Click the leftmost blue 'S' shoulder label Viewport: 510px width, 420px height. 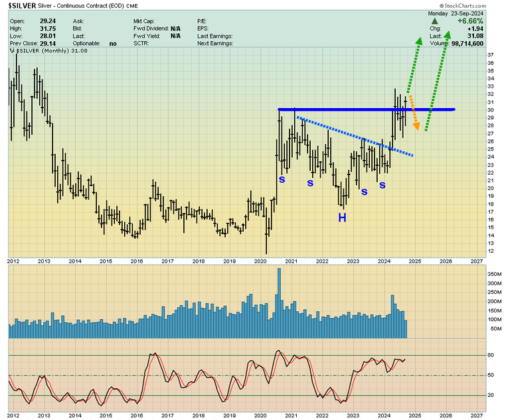282,179
